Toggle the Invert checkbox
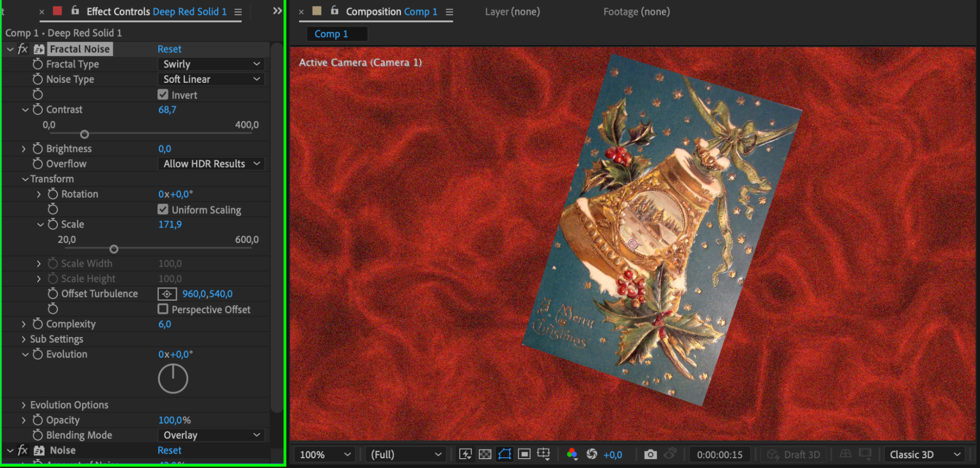980x468 pixels. pos(163,95)
